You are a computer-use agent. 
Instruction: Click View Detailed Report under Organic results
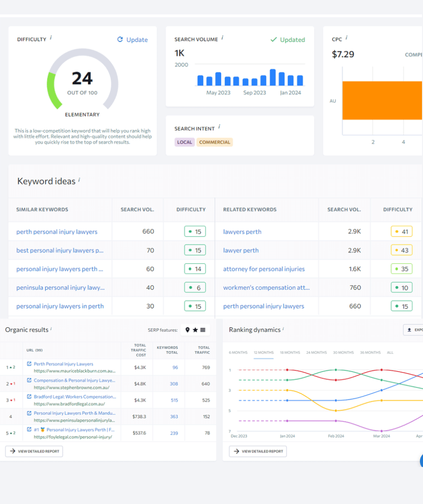[33, 451]
